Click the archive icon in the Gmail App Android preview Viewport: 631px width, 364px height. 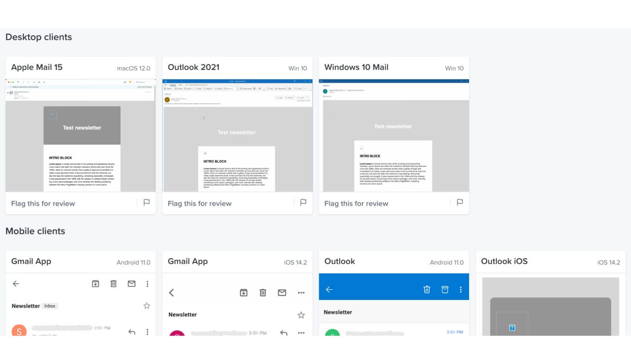tap(95, 283)
